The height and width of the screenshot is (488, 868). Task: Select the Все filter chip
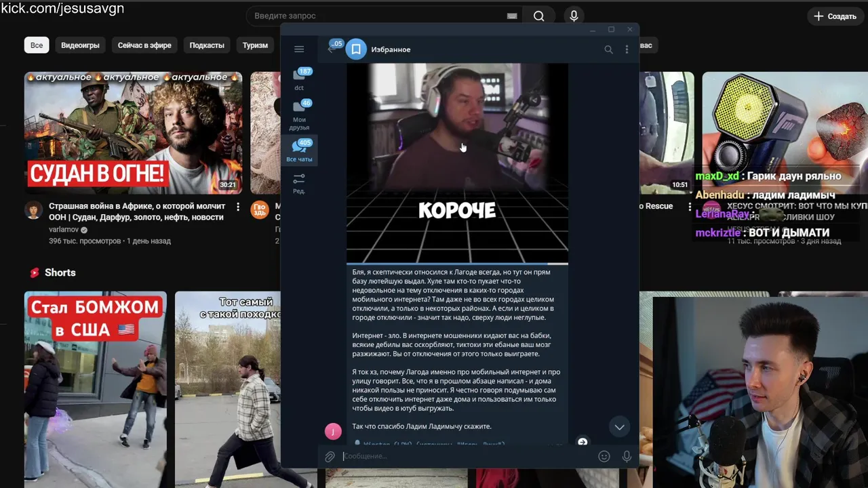pos(37,45)
